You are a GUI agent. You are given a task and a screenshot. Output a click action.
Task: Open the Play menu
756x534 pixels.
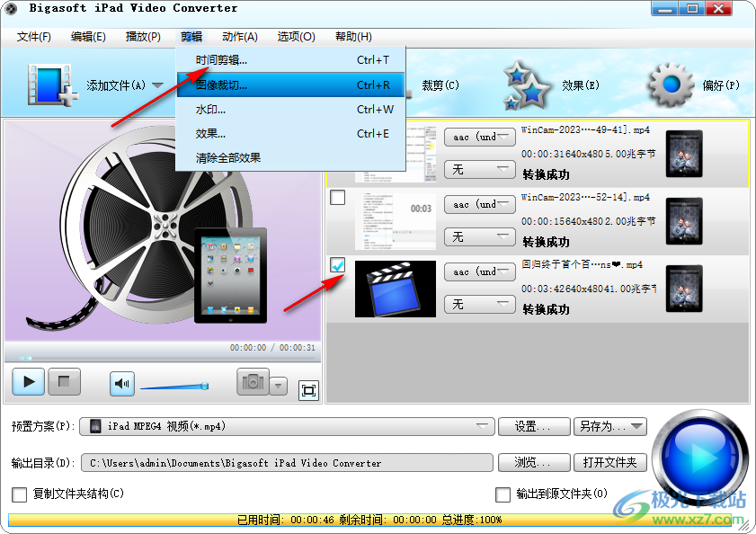click(143, 37)
